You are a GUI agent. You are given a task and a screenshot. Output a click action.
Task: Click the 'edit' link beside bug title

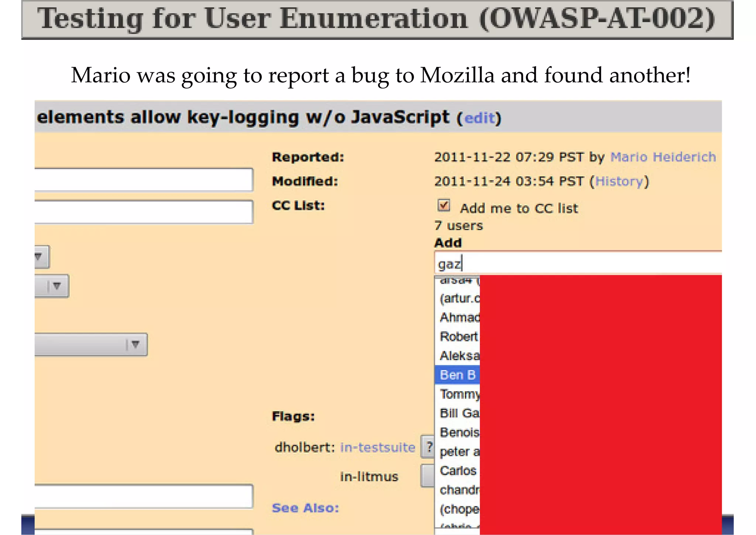(479, 118)
